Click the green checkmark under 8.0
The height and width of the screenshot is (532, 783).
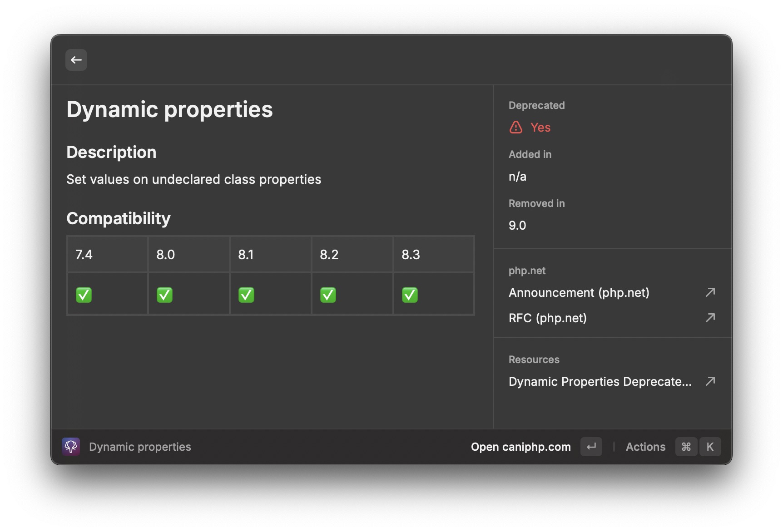click(164, 295)
